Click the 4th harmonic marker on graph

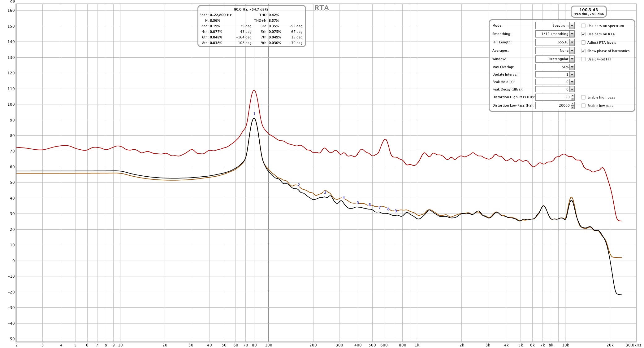(x=344, y=198)
